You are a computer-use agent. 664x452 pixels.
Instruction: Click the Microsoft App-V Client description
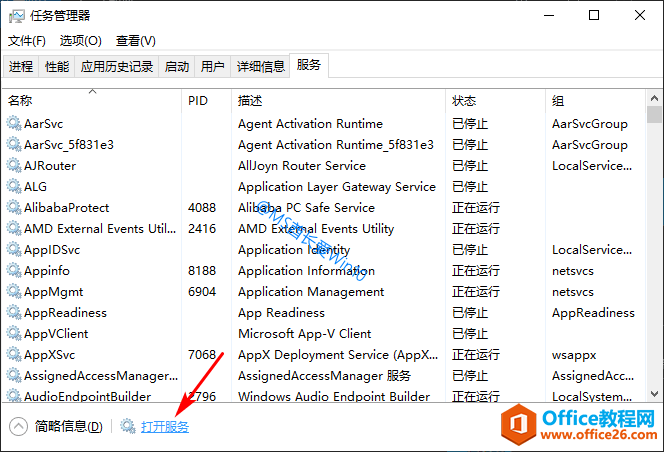click(304, 333)
